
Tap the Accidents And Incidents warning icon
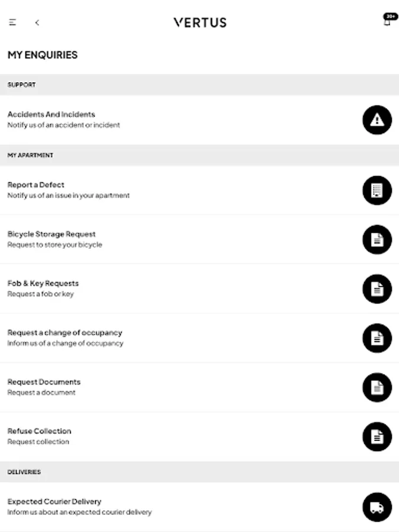click(377, 120)
